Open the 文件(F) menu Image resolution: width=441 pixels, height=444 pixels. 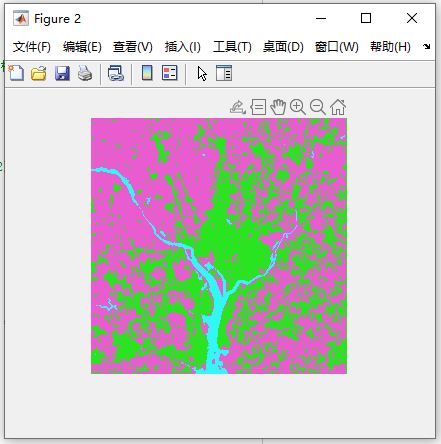click(32, 47)
